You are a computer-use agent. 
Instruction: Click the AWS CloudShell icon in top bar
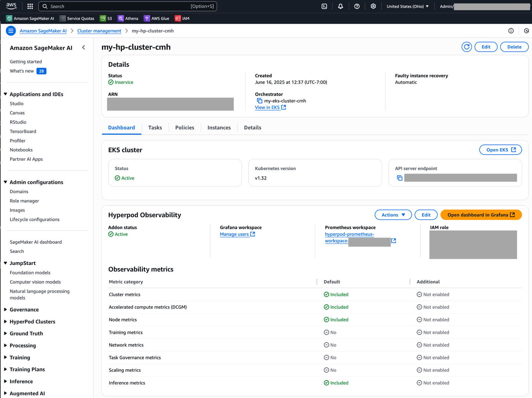324,6
